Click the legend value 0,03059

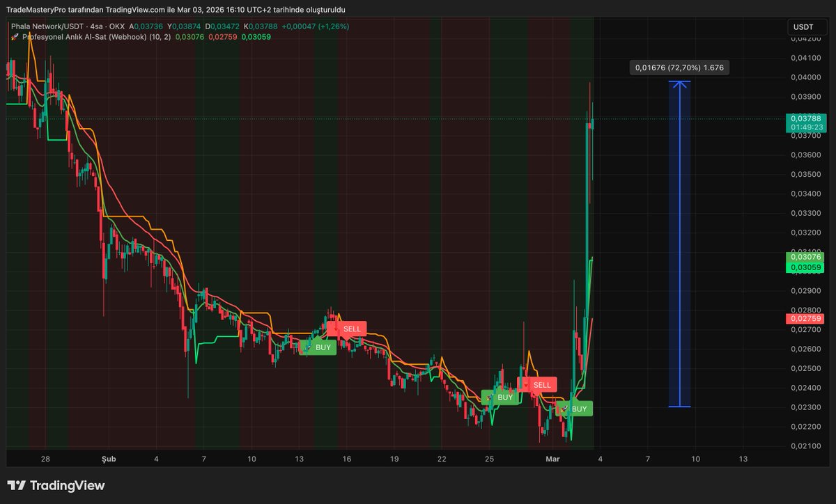[256, 36]
